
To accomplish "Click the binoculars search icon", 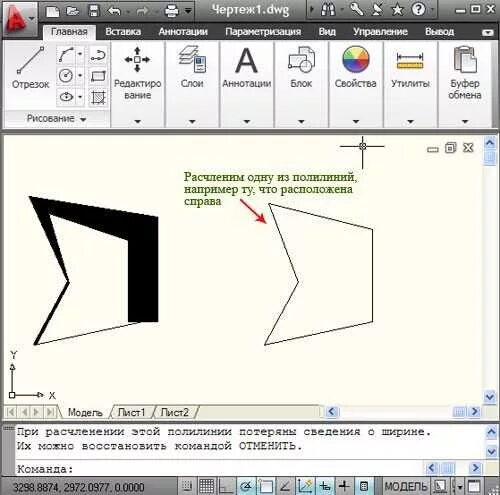I will point(328,10).
